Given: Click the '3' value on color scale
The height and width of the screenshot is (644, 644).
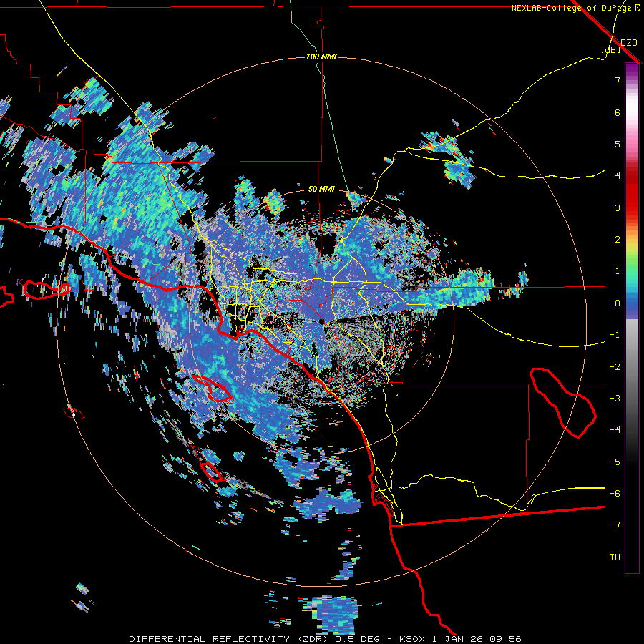Looking at the screenshot, I should pyautogui.click(x=618, y=208).
